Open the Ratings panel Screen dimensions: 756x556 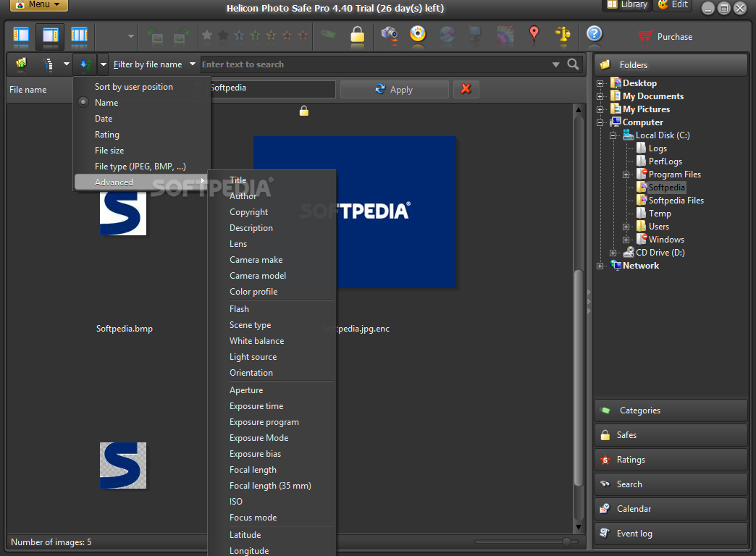[671, 460]
